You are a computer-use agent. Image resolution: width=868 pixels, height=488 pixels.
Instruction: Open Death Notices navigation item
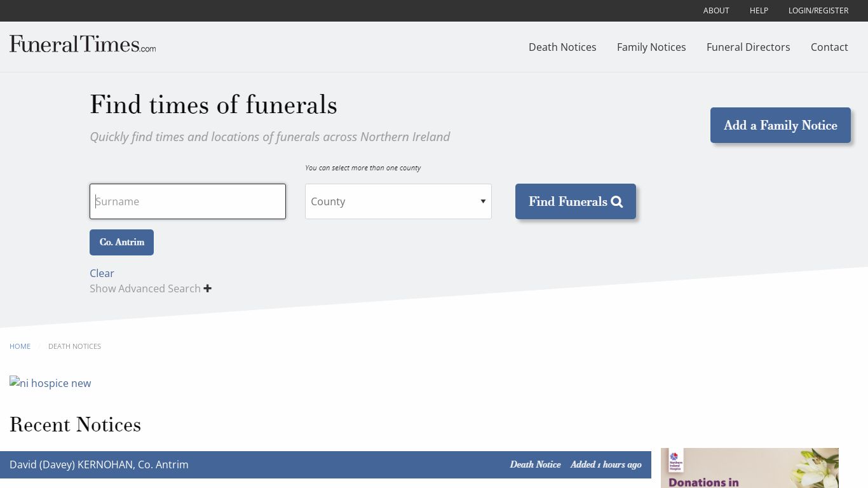coord(562,47)
